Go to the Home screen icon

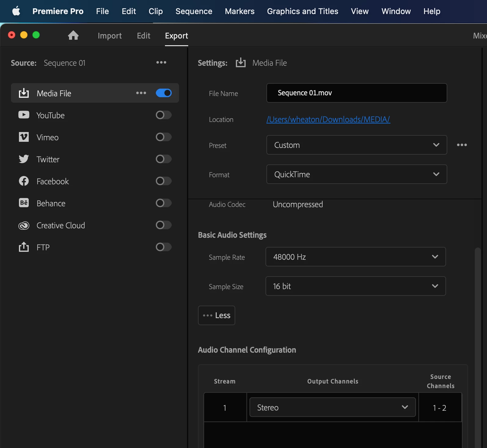coord(73,35)
